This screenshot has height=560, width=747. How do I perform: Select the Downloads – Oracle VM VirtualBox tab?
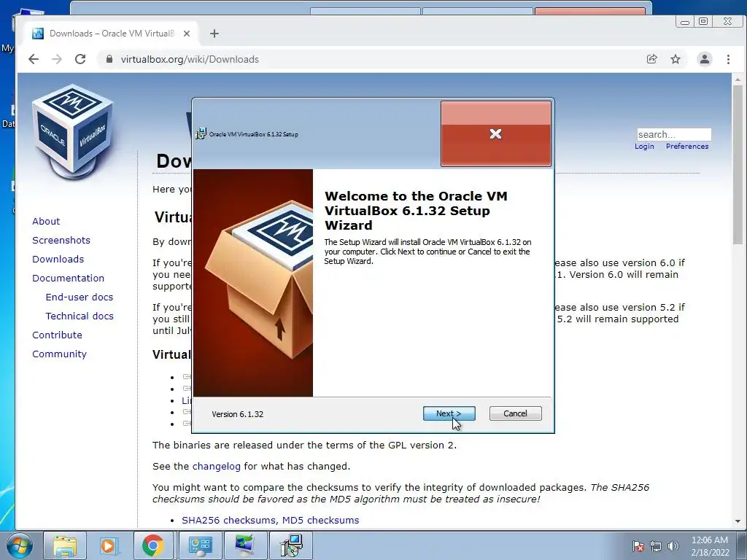111,34
